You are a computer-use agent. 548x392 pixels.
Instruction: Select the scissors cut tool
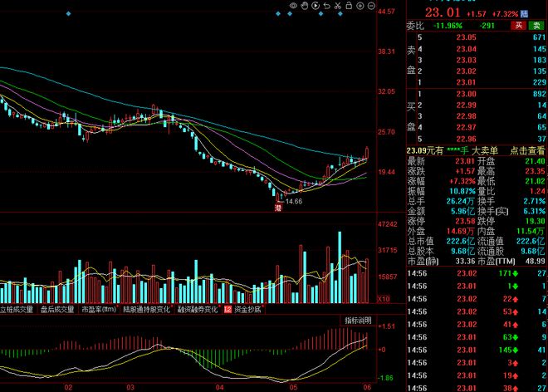339,7
